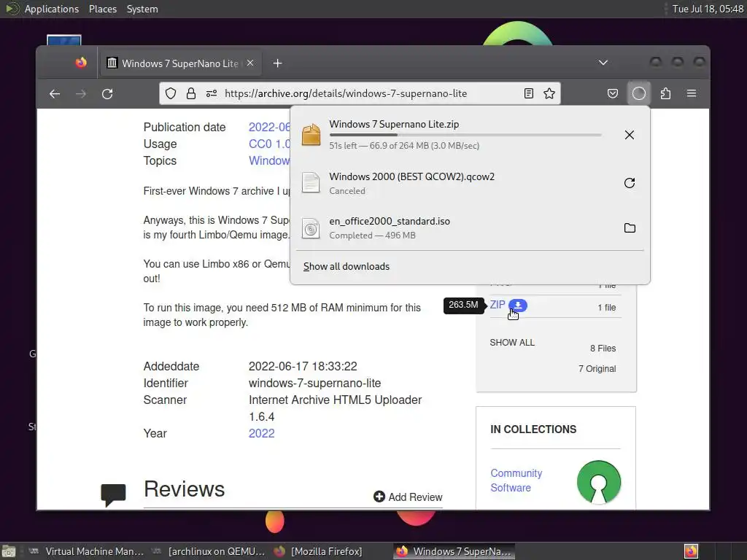This screenshot has width=747, height=560.
Task: Go back with the browser back arrow
Action: (55, 94)
